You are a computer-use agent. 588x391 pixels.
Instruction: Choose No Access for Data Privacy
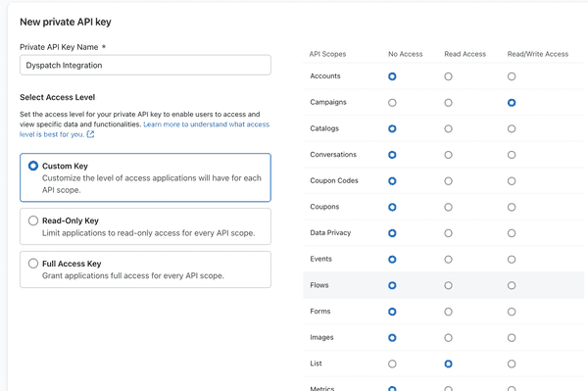pos(392,233)
